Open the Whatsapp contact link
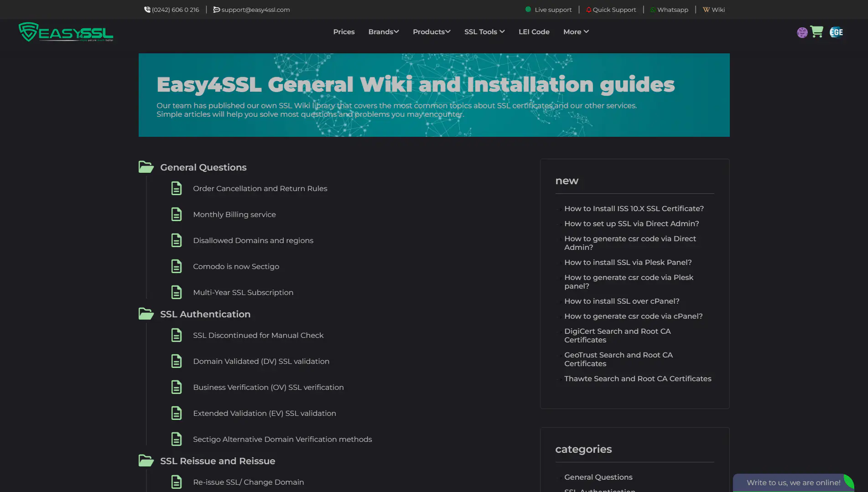The width and height of the screenshot is (868, 492). [669, 10]
